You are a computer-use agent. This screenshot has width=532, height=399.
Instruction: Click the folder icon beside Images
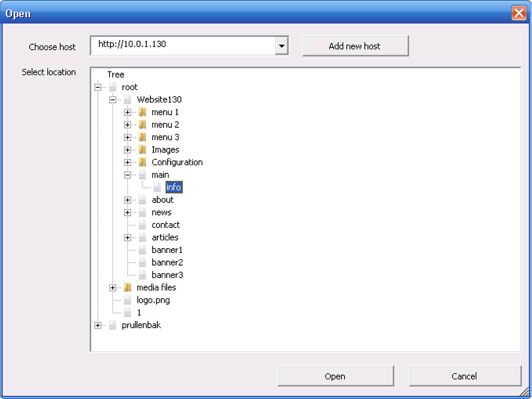tap(142, 150)
